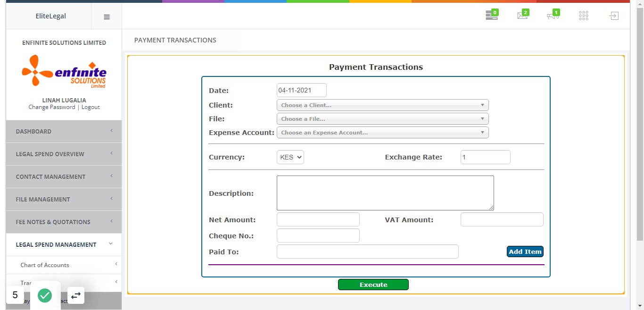
Task: Expand Contact Management sidebar menu
Action: pos(64,176)
